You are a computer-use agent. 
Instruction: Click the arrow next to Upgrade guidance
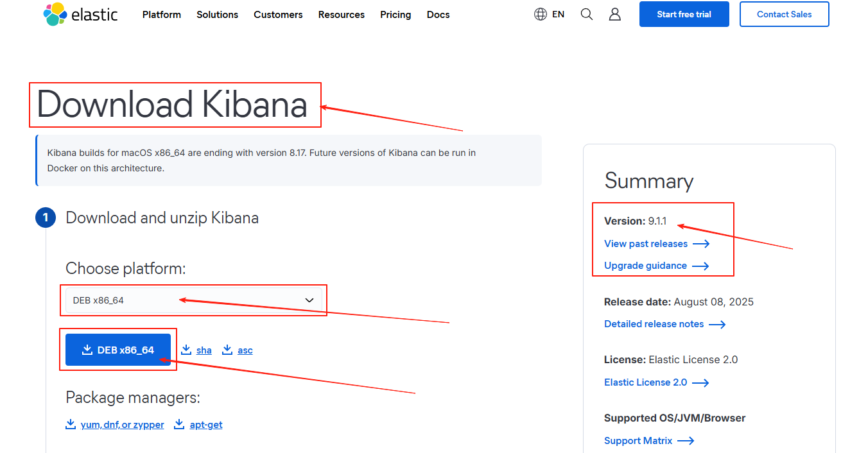point(700,266)
